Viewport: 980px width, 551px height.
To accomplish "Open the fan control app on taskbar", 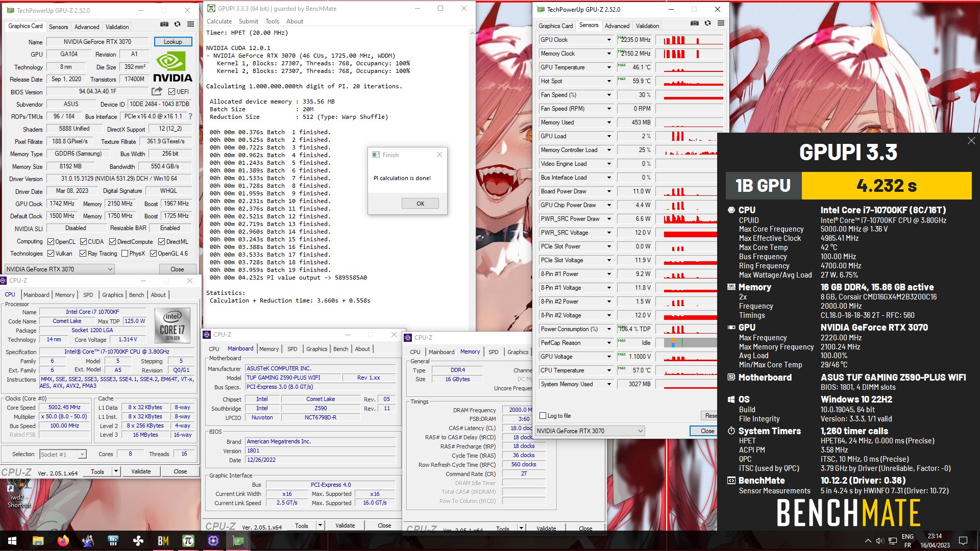I will point(138,541).
